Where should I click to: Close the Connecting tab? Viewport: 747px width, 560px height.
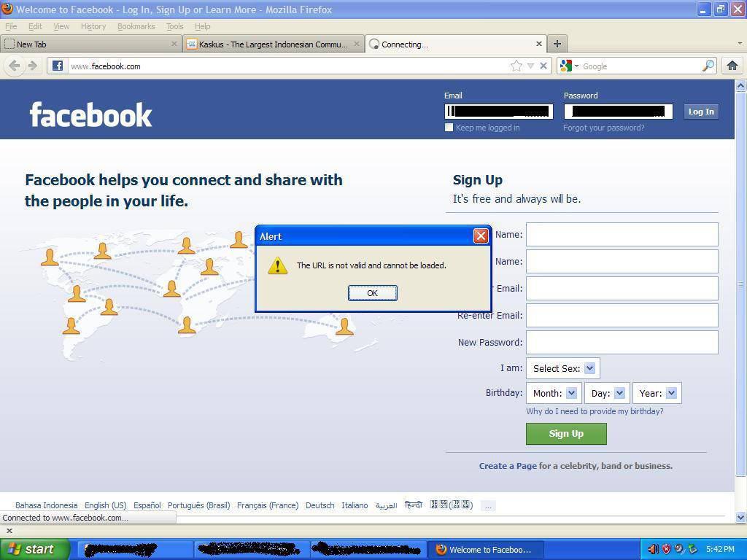point(539,44)
